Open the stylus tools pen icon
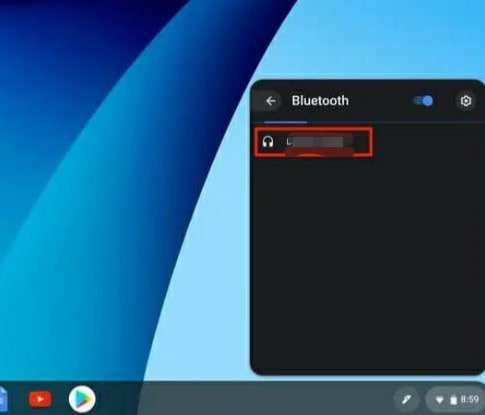 click(x=406, y=399)
